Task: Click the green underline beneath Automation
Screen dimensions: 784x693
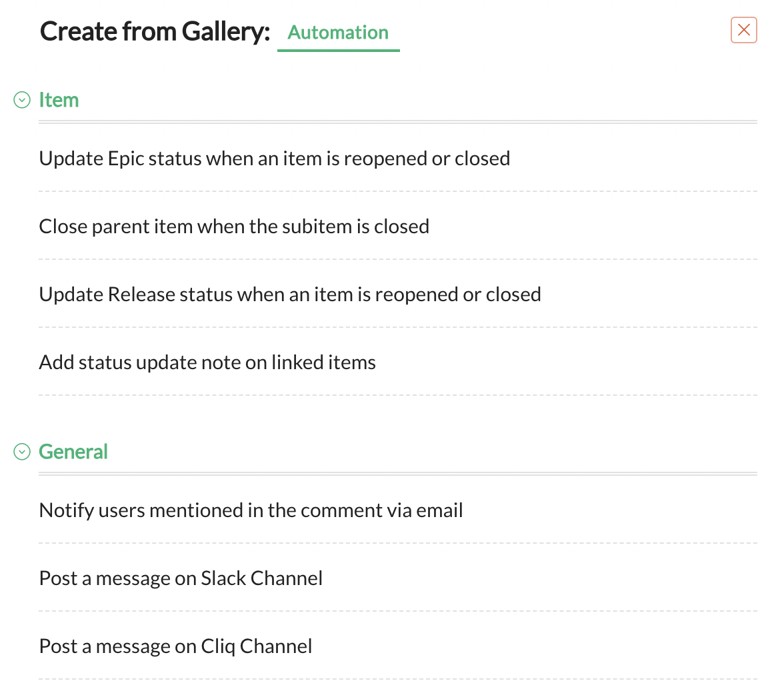Action: (x=338, y=50)
